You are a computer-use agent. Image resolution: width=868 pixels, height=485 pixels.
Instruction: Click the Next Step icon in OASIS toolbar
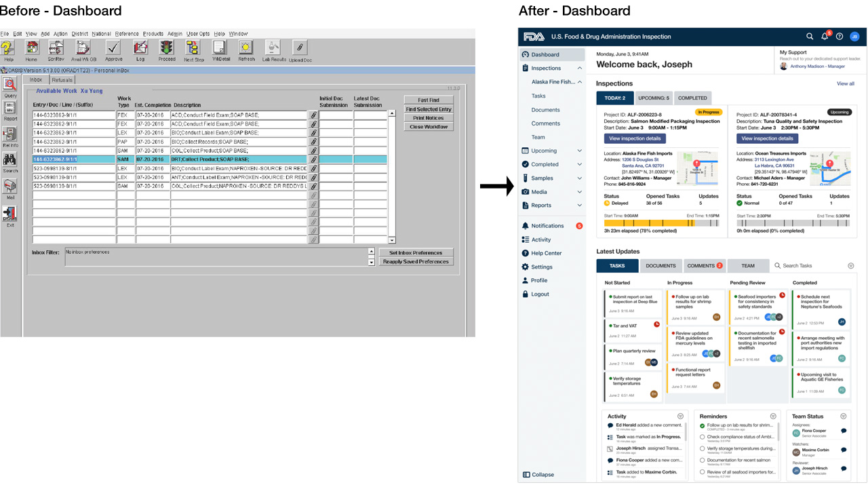tap(193, 47)
